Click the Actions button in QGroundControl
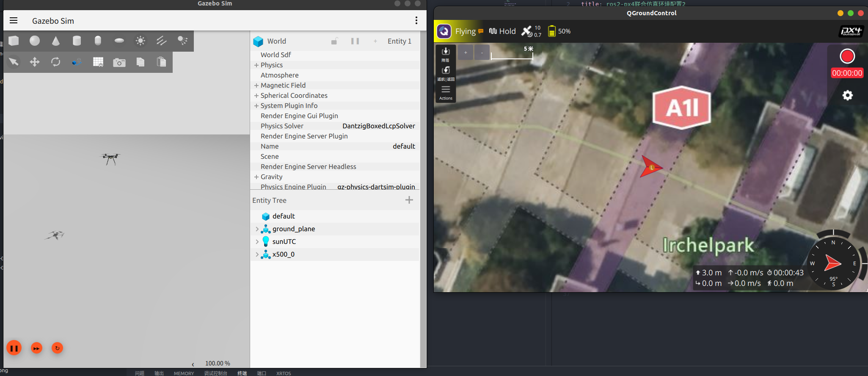This screenshot has height=376, width=868. point(446,92)
